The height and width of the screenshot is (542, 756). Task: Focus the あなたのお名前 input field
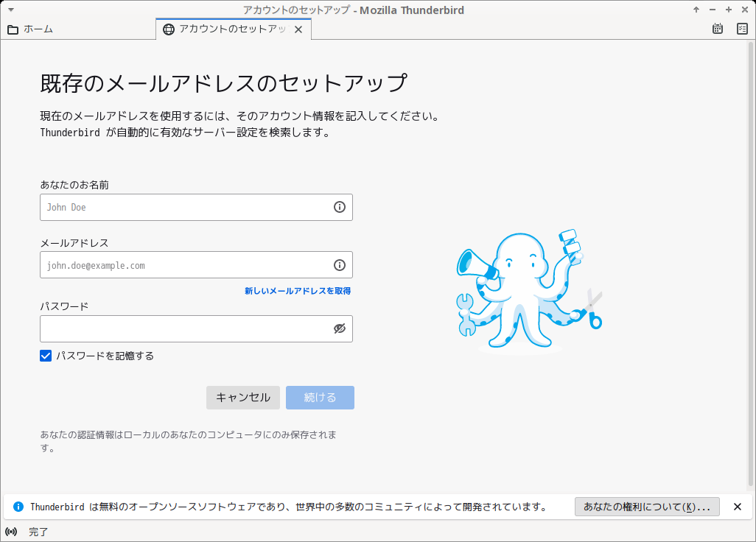pyautogui.click(x=196, y=207)
